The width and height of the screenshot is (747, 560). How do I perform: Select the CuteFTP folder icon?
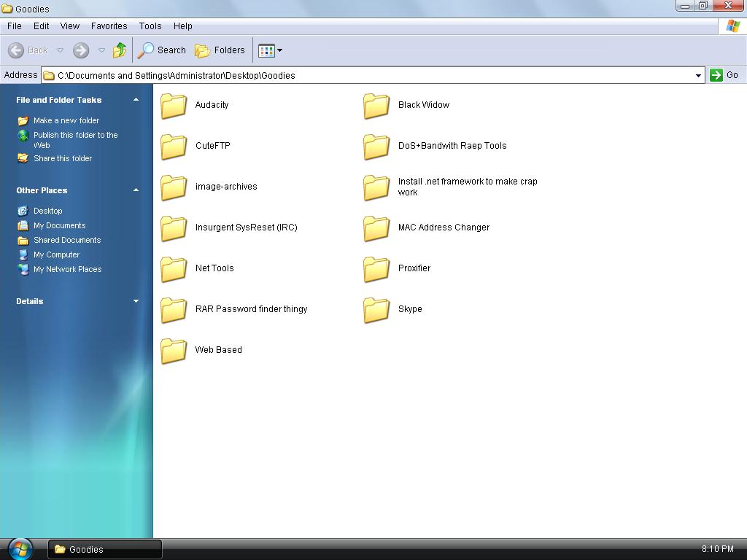(x=174, y=146)
